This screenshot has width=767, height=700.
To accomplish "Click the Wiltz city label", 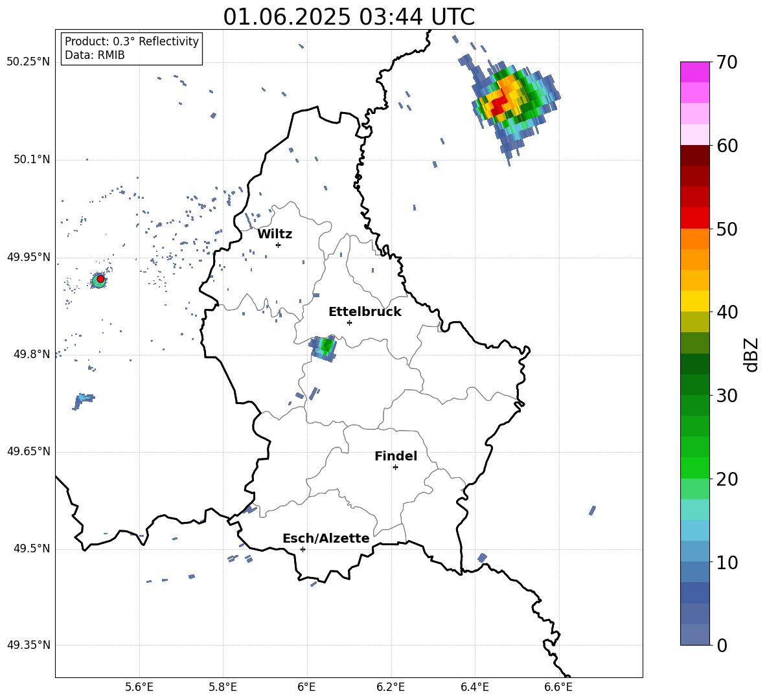I will pyautogui.click(x=275, y=234).
